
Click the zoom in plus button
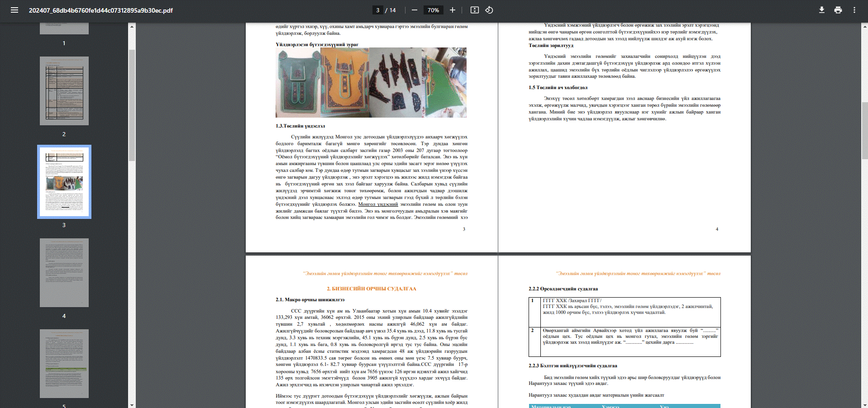pos(453,10)
